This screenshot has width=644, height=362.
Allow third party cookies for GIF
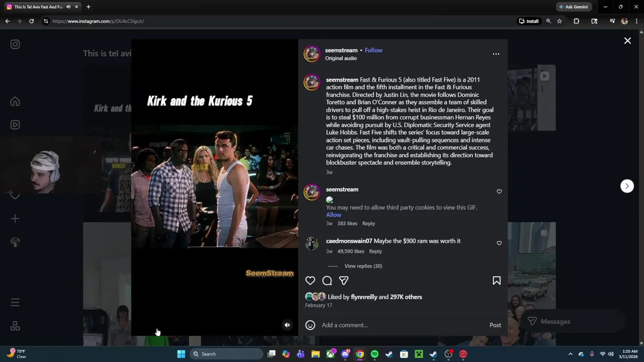(x=334, y=215)
